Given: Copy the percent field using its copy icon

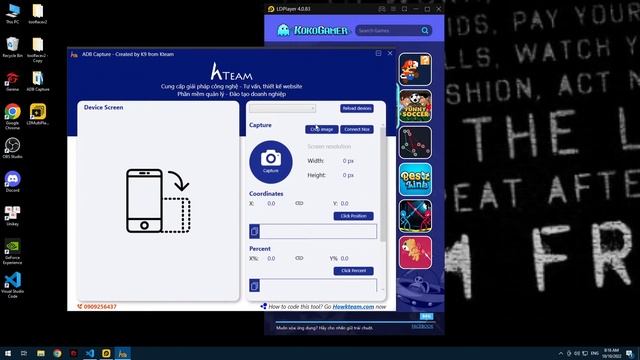Looking at the screenshot, I should 254,285.
